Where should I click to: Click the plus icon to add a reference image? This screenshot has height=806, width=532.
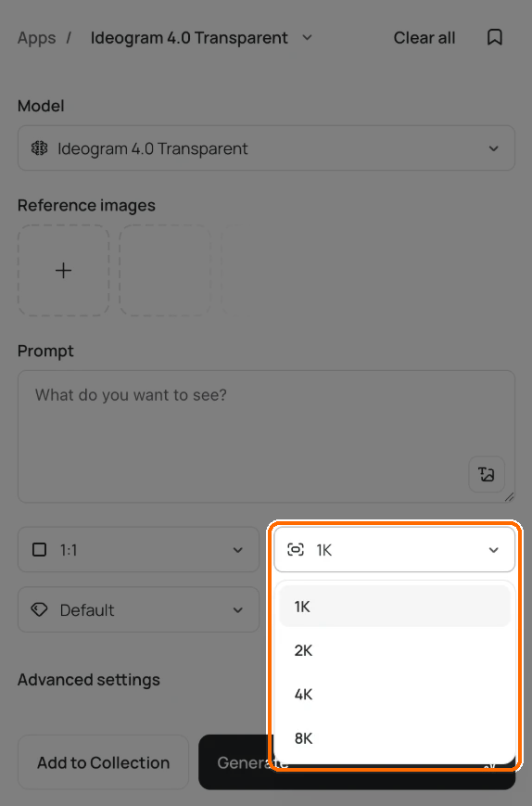(64, 271)
